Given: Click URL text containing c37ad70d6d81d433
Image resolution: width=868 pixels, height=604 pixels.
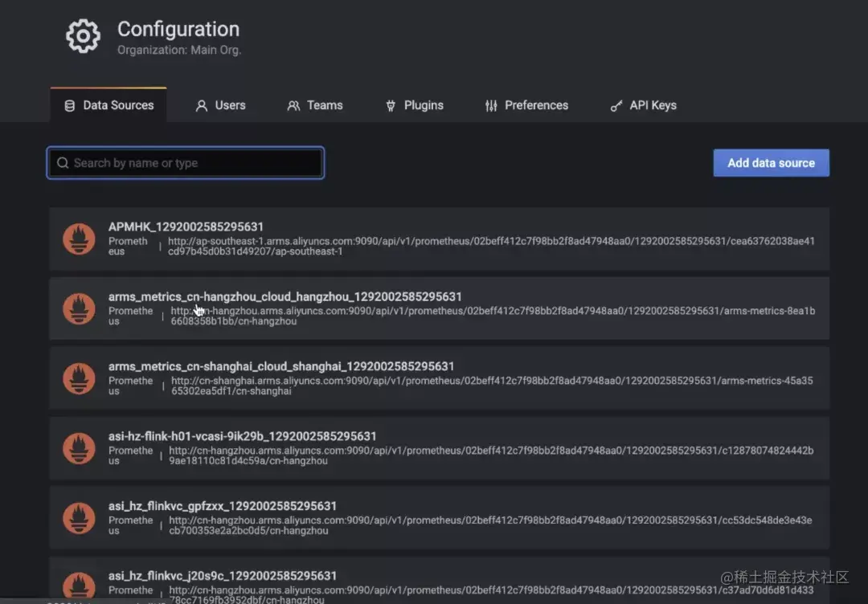Looking at the screenshot, I should (492, 594).
